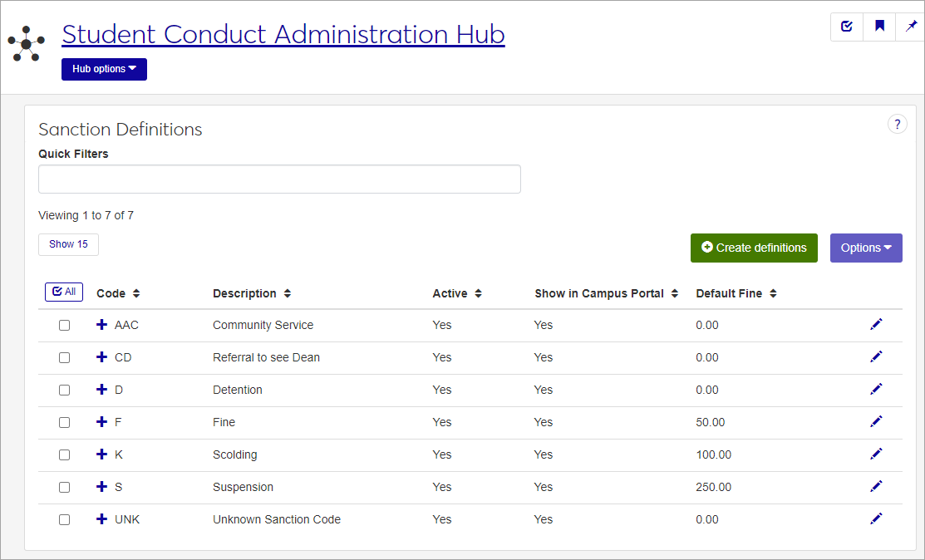925x560 pixels.
Task: Click the hub network icon beside title
Action: [x=27, y=43]
